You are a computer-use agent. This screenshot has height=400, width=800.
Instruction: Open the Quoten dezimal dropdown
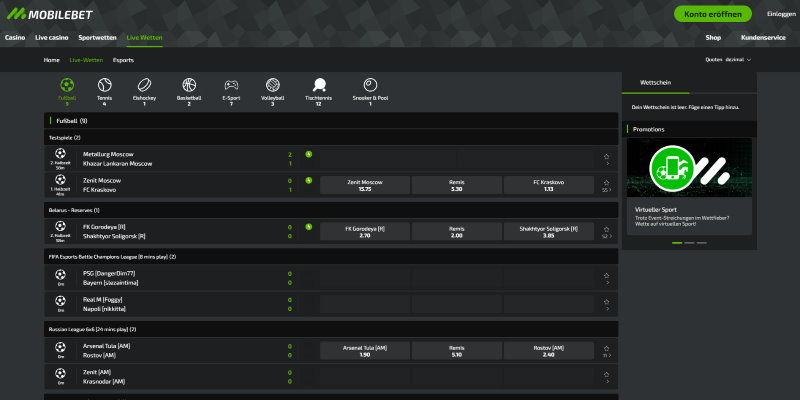click(728, 60)
